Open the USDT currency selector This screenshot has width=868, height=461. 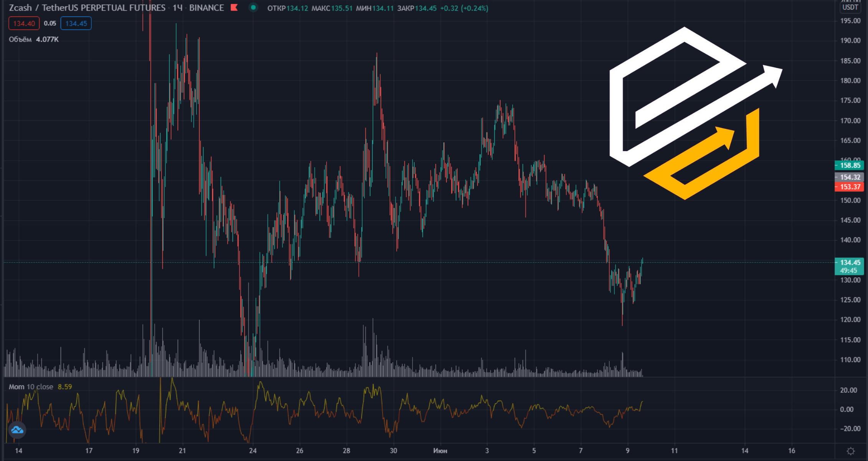(850, 7)
